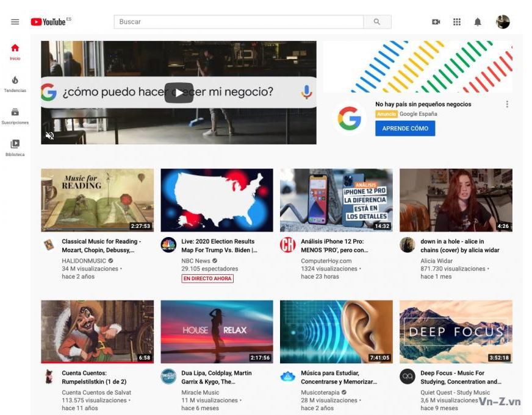This screenshot has height=415, width=532.
Task: Click the ComputerHoy.com channel name
Action: pos(326,261)
